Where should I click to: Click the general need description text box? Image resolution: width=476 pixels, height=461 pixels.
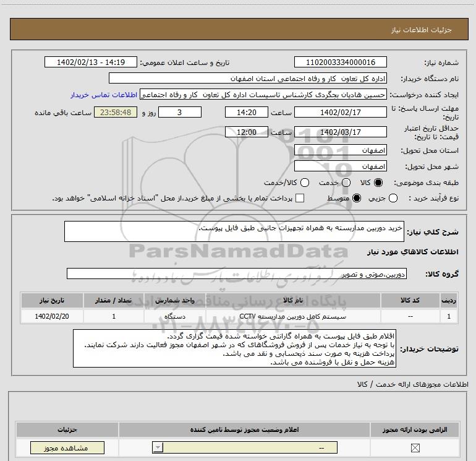tap(234, 231)
